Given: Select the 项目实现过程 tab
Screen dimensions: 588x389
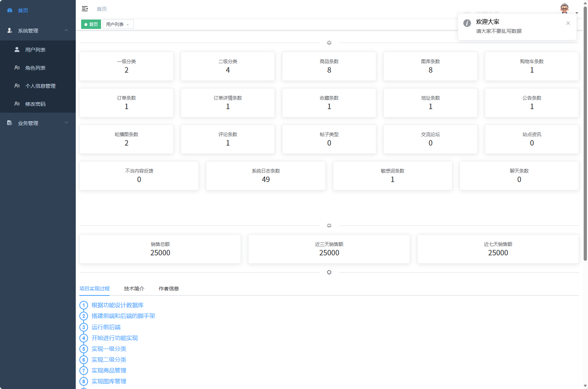Looking at the screenshot, I should tap(95, 289).
